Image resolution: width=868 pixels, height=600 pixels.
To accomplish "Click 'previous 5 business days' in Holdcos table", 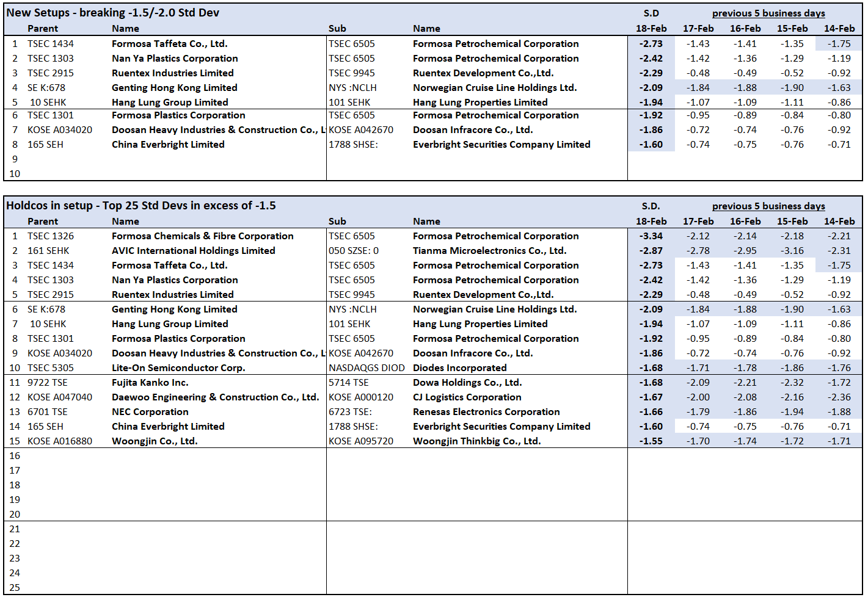I will [x=768, y=206].
